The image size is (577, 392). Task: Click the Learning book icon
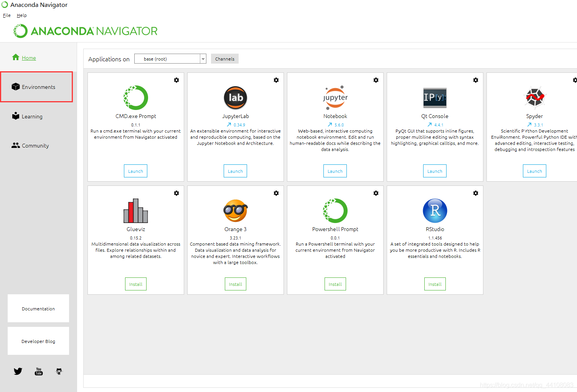click(x=16, y=116)
